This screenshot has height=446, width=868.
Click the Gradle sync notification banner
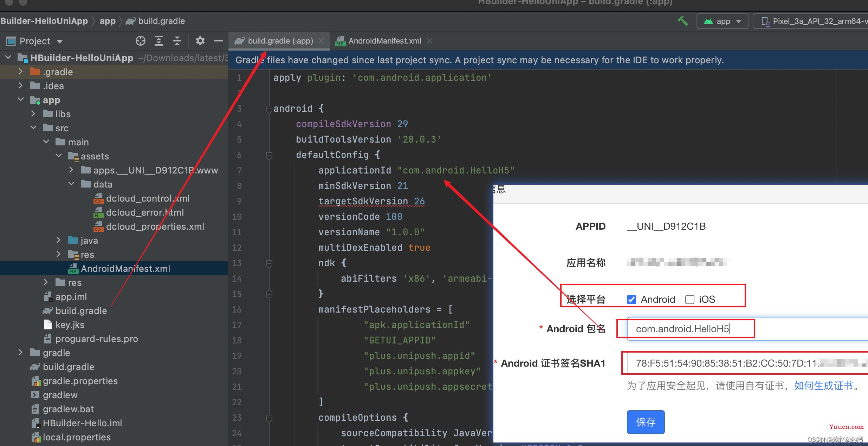pos(548,60)
